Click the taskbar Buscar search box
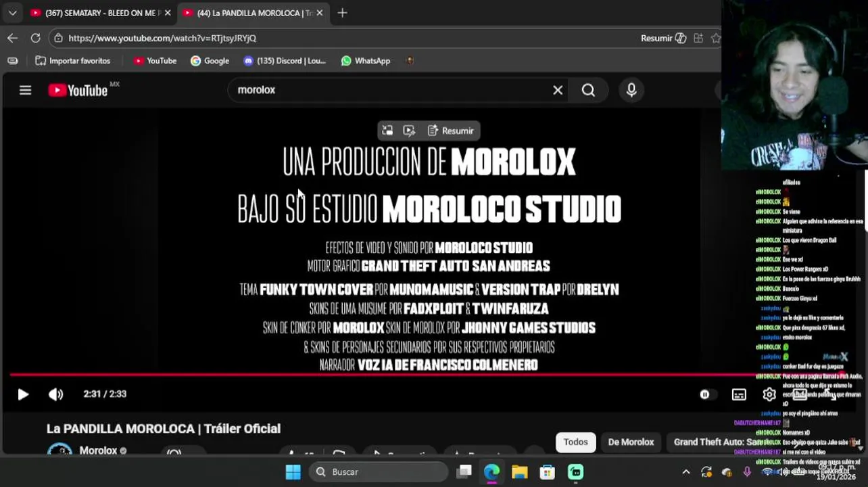 379,472
